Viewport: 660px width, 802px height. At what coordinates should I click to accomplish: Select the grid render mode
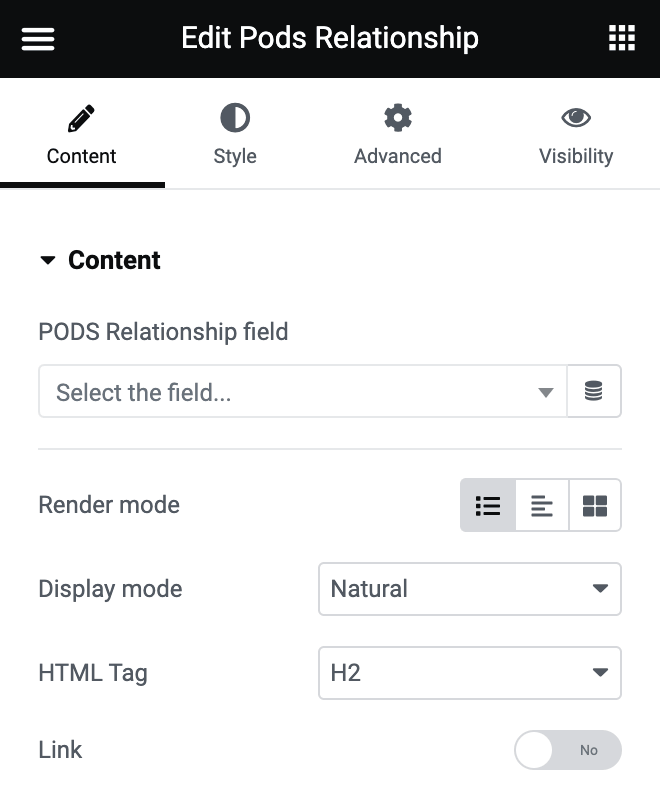coord(595,505)
